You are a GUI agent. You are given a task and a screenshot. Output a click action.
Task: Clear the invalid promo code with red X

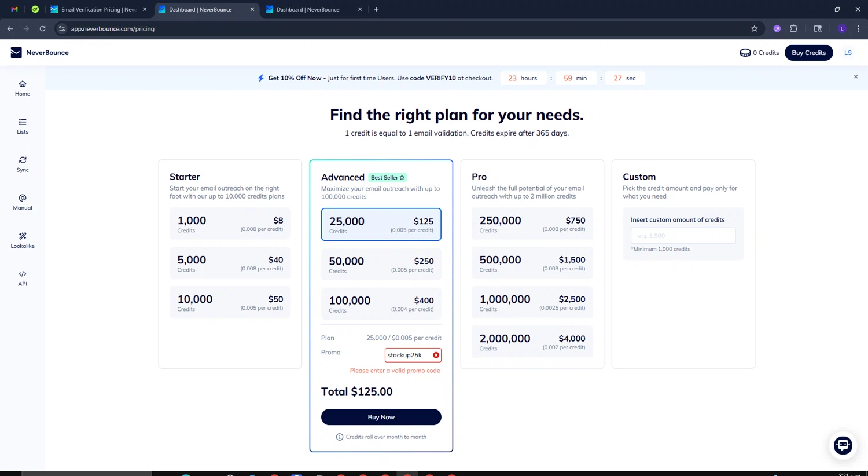pos(436,355)
